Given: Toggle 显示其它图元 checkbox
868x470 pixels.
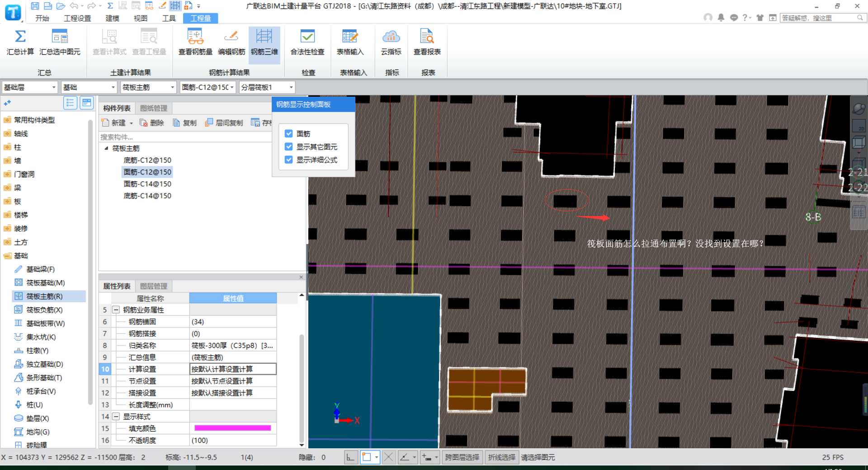Looking at the screenshot, I should pos(289,147).
